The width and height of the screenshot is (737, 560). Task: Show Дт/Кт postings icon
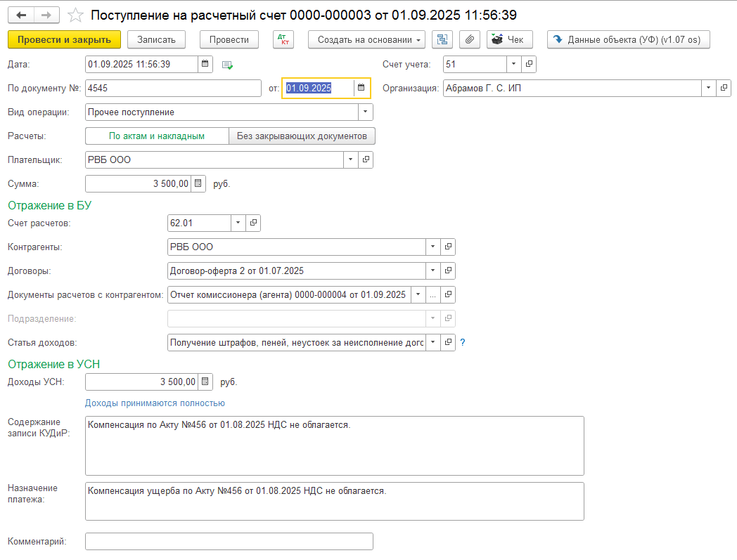283,40
